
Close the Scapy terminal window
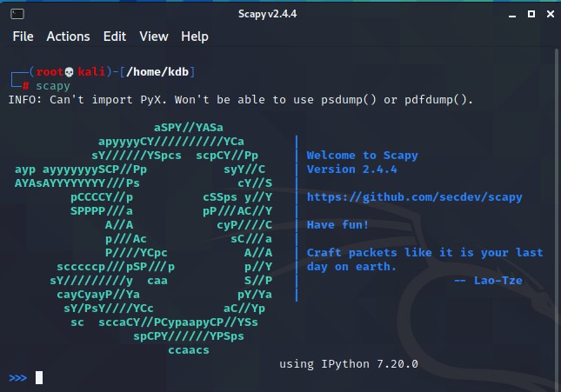coord(551,14)
